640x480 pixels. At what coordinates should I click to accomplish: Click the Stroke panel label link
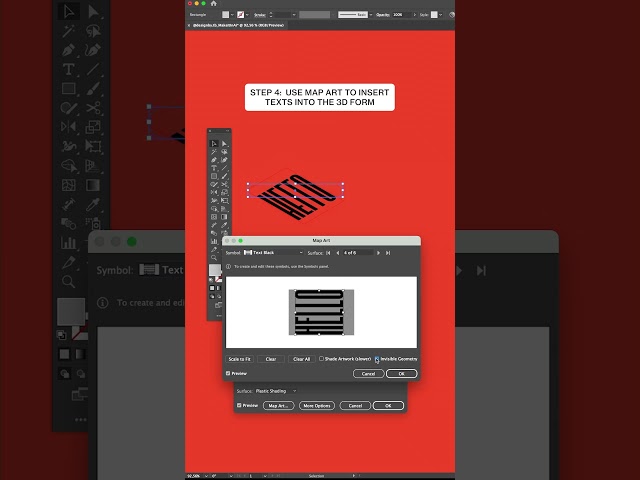click(260, 15)
